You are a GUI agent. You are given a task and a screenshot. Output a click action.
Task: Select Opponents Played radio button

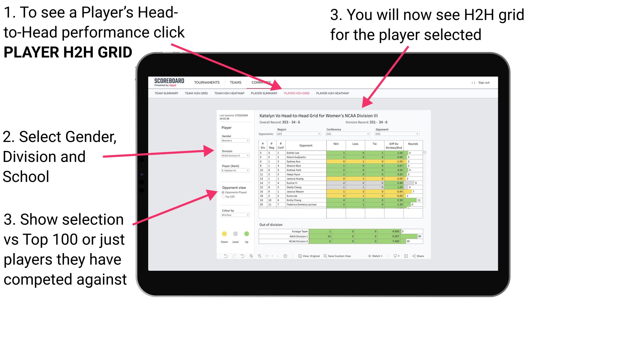click(224, 191)
